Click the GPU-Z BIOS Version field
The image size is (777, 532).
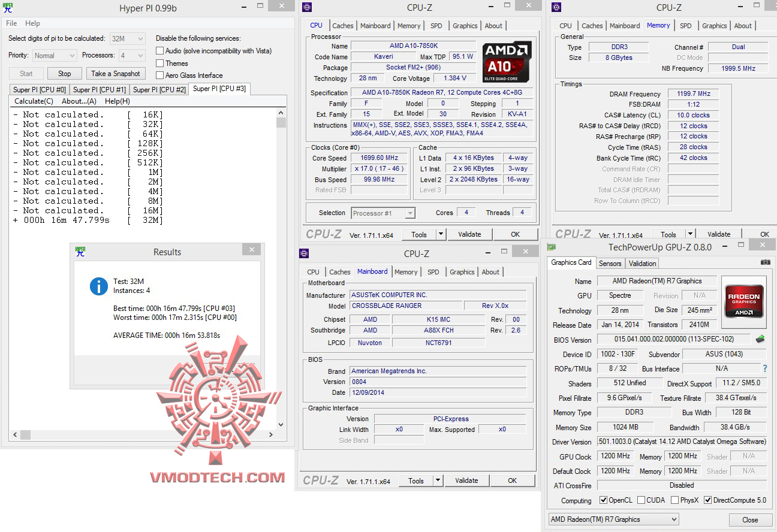675,339
